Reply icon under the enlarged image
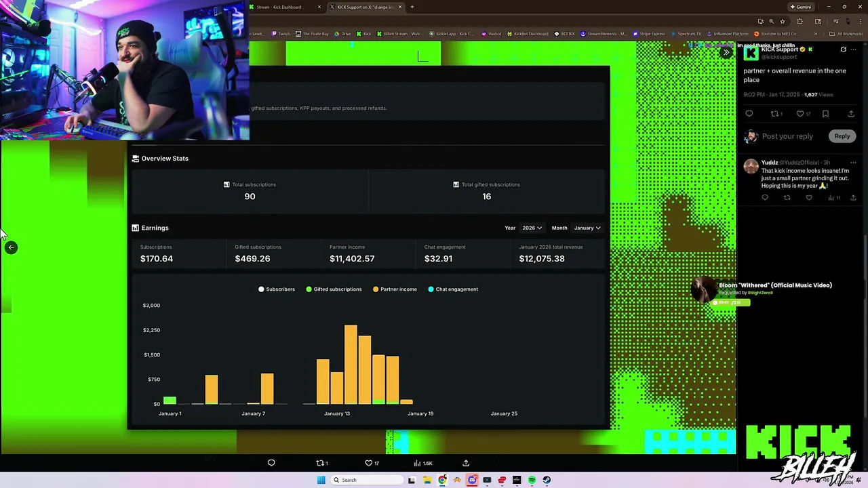868x488 pixels. [x=271, y=463]
